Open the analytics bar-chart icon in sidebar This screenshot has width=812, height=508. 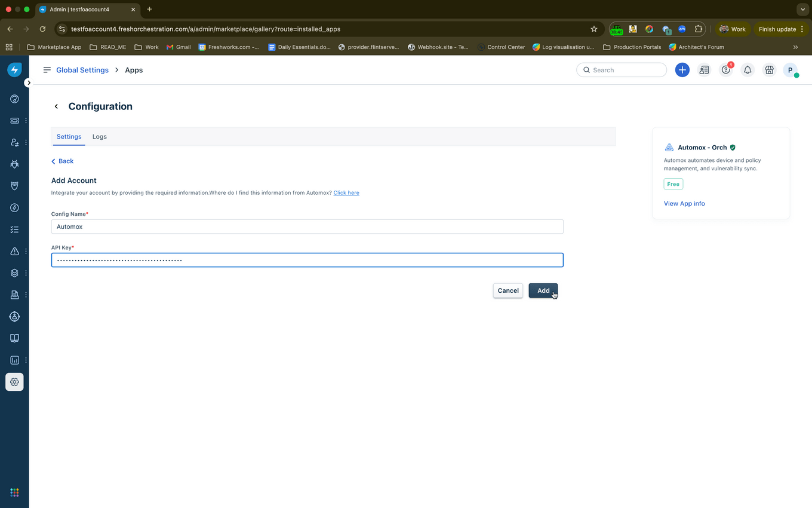[x=14, y=360]
